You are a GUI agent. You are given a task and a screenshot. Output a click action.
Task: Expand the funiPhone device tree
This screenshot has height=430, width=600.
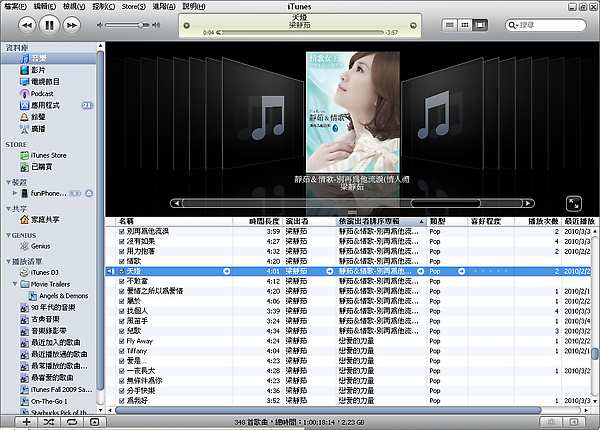15,193
